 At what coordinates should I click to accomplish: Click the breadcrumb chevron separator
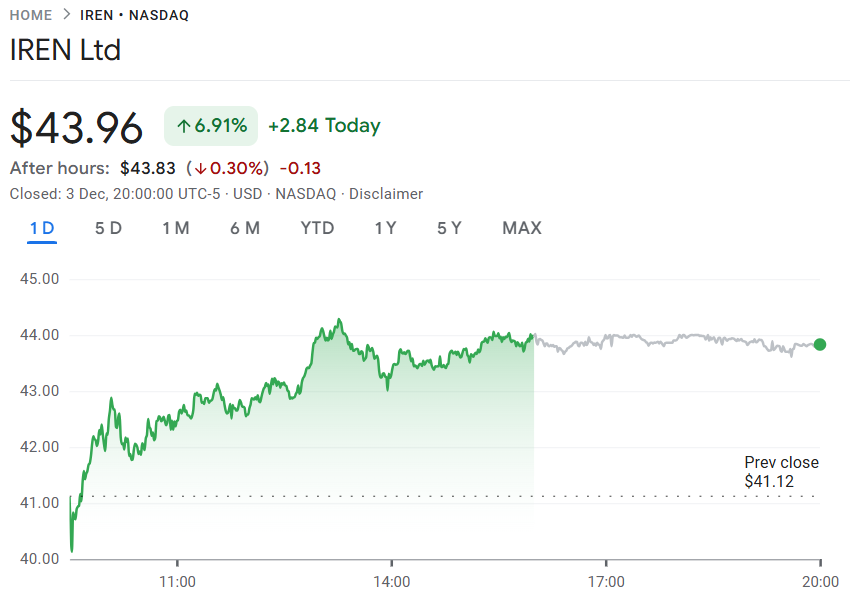pyautogui.click(x=66, y=15)
